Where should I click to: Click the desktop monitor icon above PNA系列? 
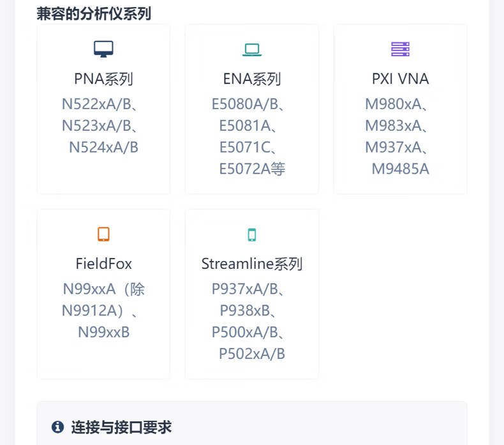click(103, 49)
